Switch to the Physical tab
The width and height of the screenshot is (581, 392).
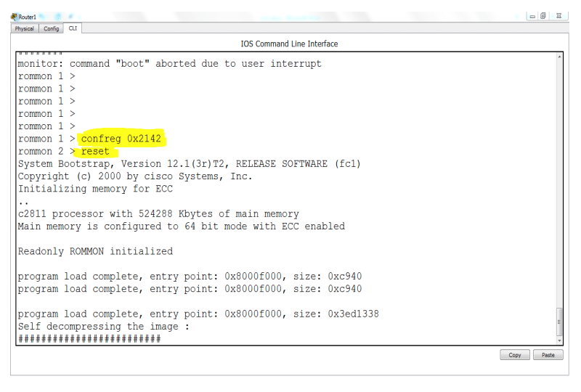25,28
